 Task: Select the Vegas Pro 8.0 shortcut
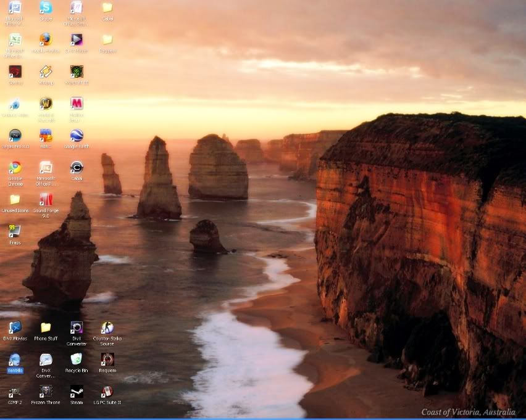(15, 136)
